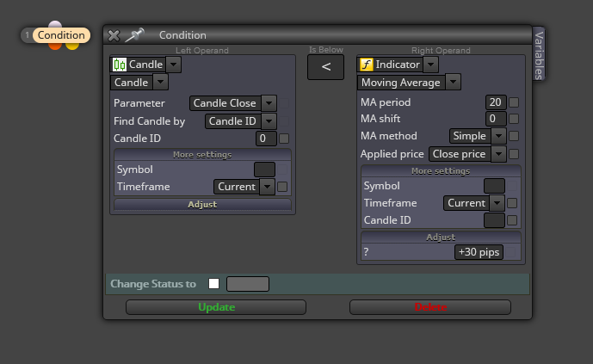Toggle the checkbox next to MA method
Screen dimensions: 593x364
point(514,136)
